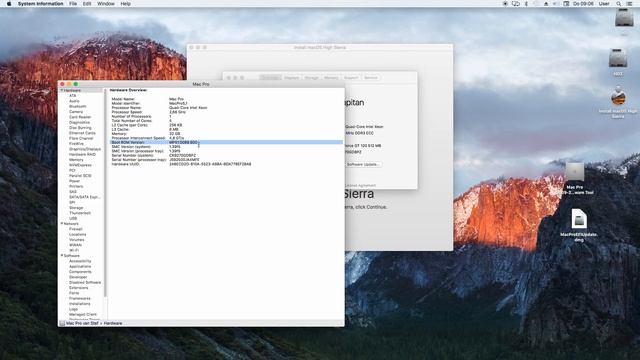Select NVMExpress in the sidebar
Viewport: 640px width, 360px height.
[80, 165]
